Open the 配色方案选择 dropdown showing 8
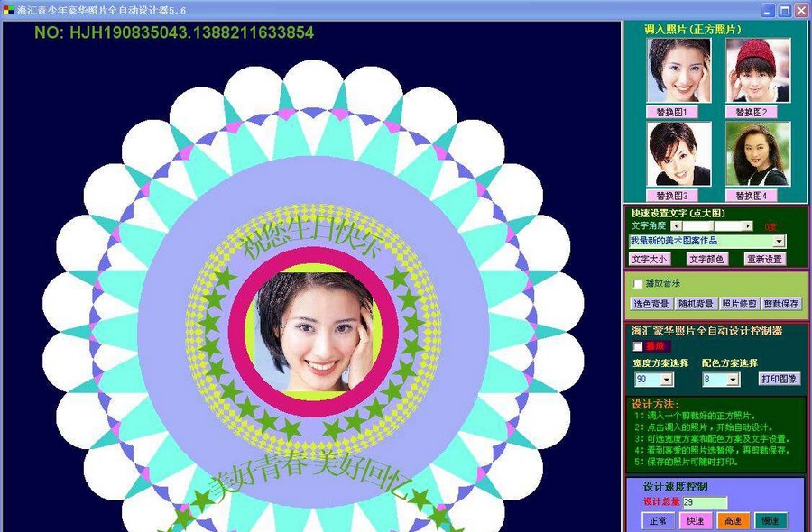This screenshot has width=812, height=532. [733, 380]
